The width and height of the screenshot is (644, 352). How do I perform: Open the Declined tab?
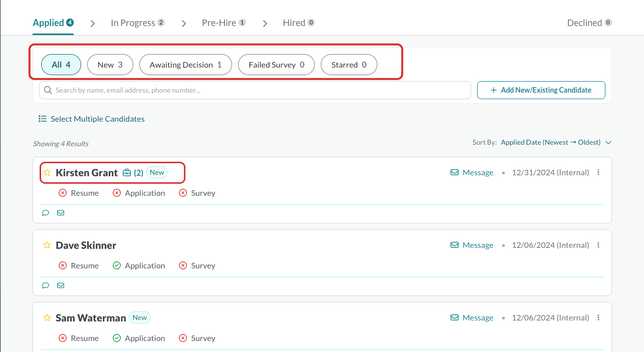(589, 23)
